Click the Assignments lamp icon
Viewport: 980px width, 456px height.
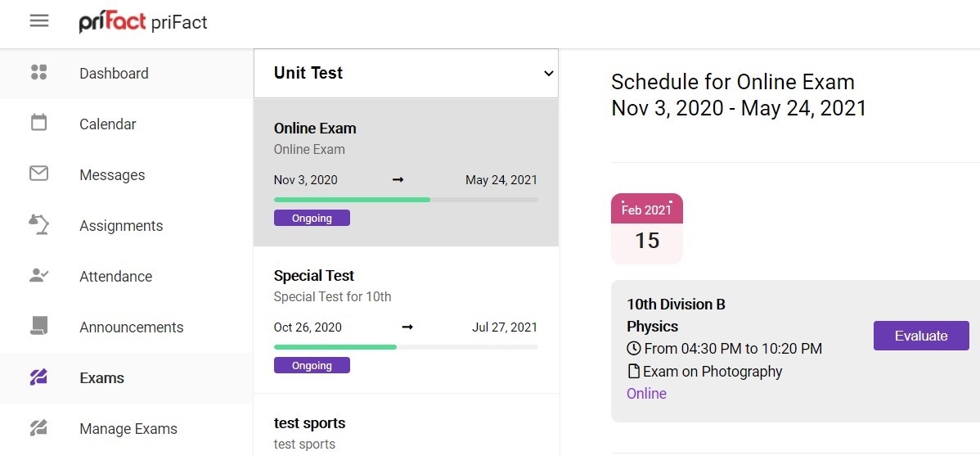tap(38, 224)
